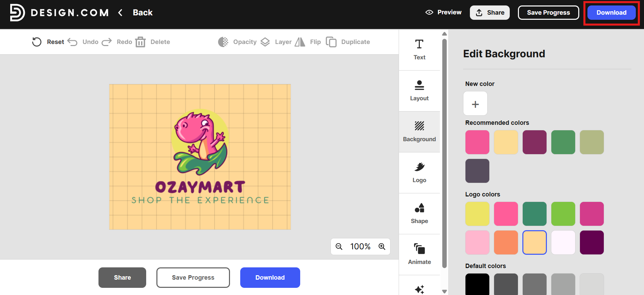This screenshot has width=644, height=295.
Task: Open the Shape panel
Action: click(x=419, y=213)
